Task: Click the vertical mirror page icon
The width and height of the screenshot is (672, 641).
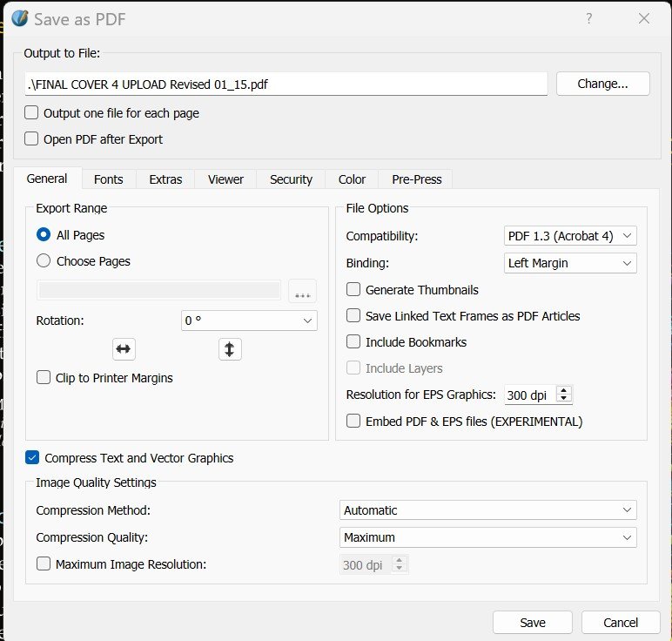Action: (x=230, y=349)
